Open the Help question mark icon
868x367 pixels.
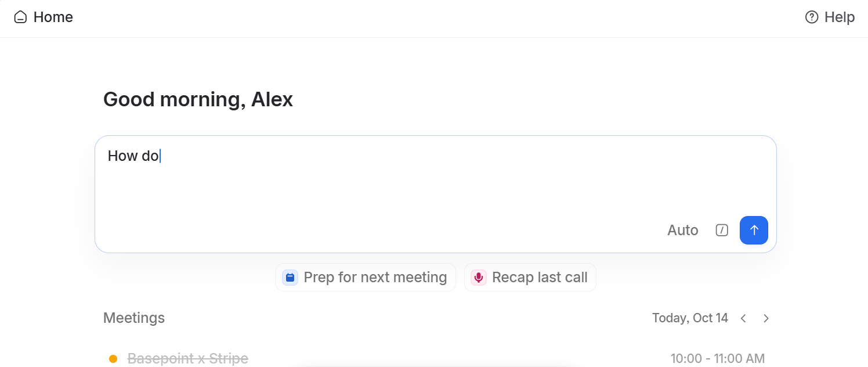pos(812,17)
